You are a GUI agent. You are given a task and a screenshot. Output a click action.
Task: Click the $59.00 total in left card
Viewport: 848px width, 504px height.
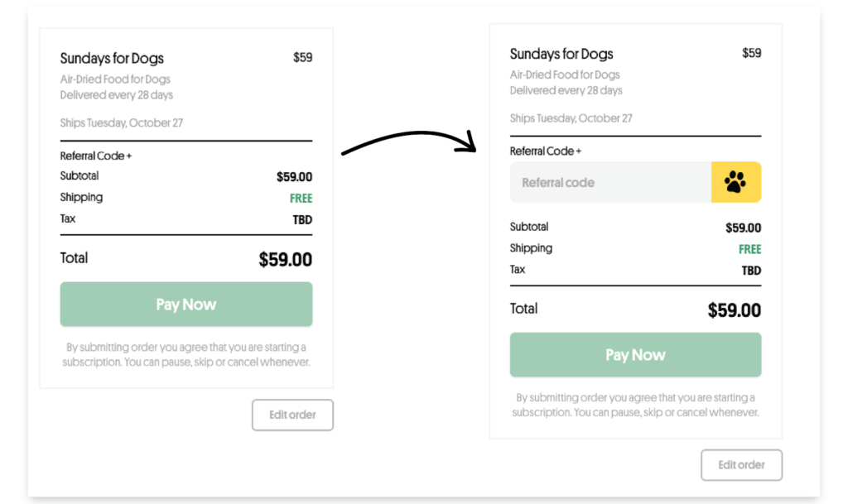[x=285, y=259]
